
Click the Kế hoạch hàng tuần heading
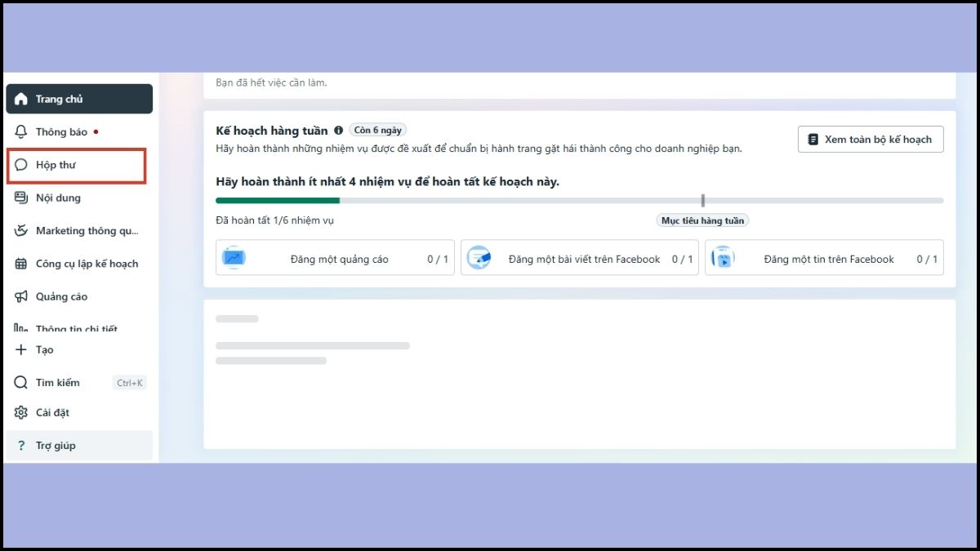coord(272,130)
